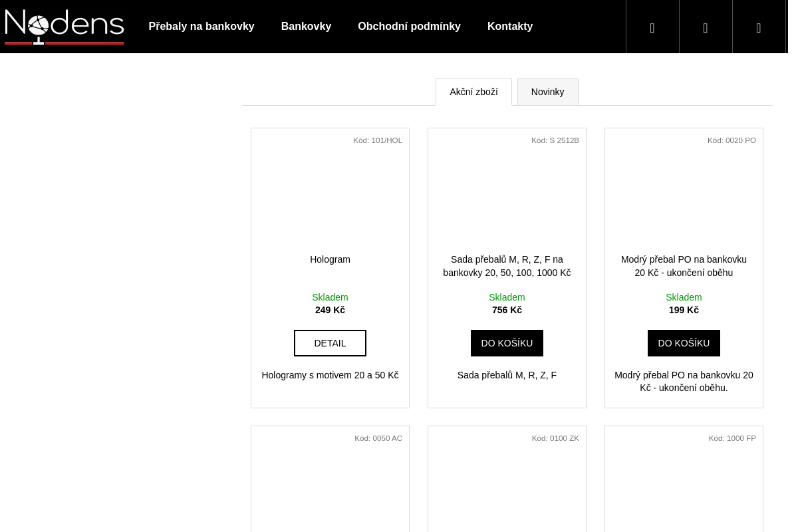The image size is (798, 532).
Task: Open 'Modrý přebal PO na bankovku 20 Kč' title
Action: (x=684, y=266)
